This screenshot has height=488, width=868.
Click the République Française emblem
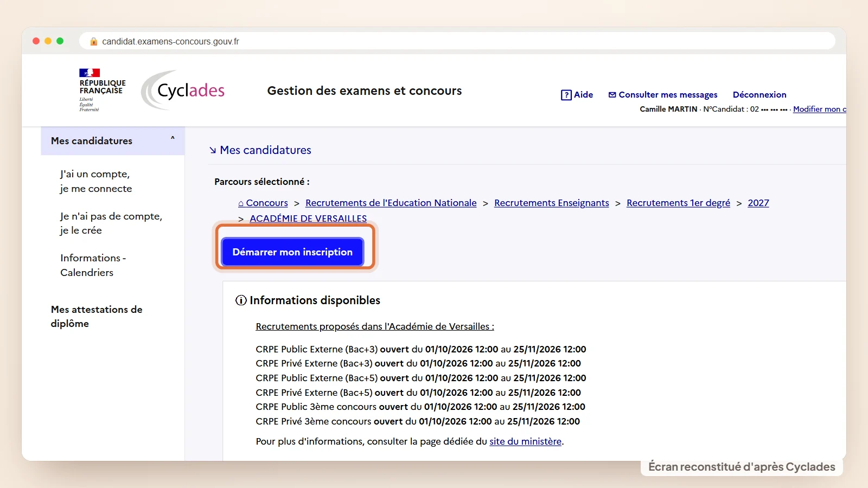pos(102,90)
